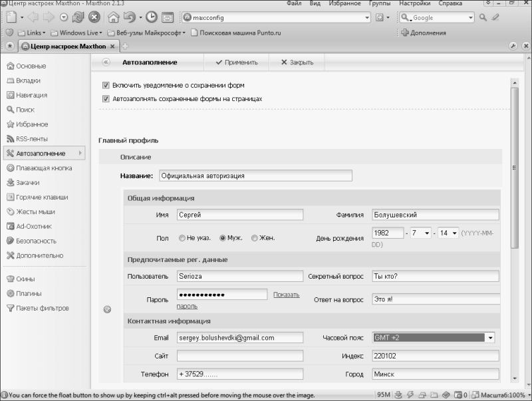
Task: Open the birth month dropdown showing 7
Action: [421, 233]
